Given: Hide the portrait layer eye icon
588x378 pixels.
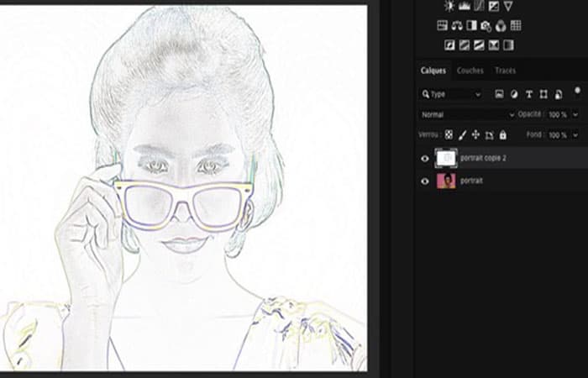Looking at the screenshot, I should (x=425, y=181).
